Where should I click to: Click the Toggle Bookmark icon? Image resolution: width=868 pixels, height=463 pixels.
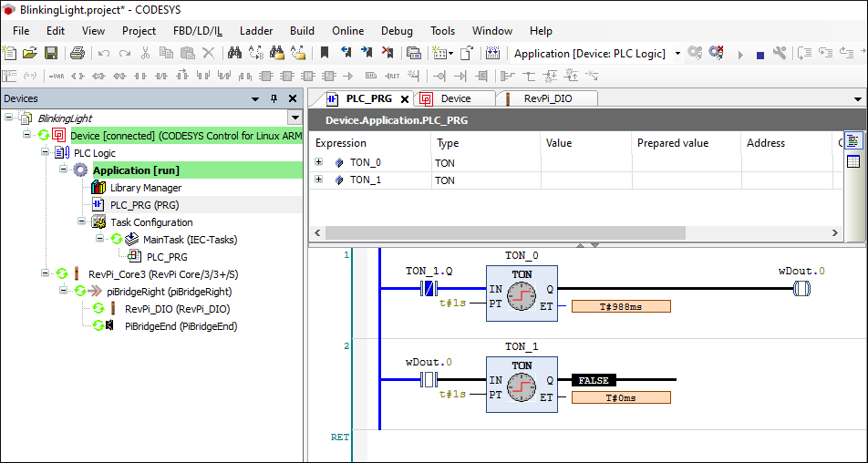(325, 53)
